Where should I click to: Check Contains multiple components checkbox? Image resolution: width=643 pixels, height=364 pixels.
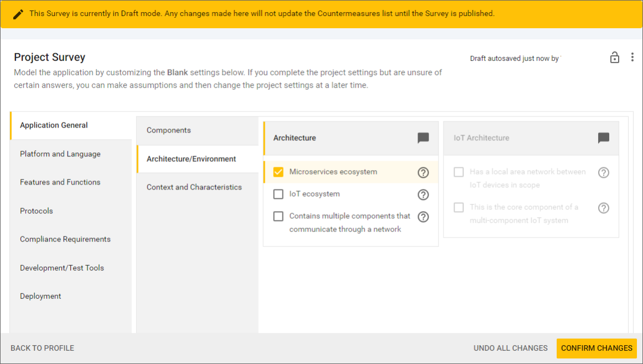pyautogui.click(x=279, y=217)
